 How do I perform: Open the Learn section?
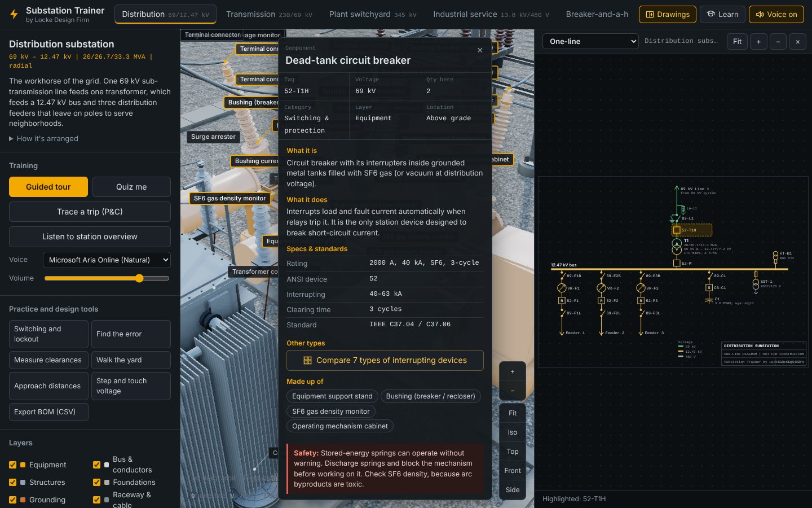click(x=722, y=14)
